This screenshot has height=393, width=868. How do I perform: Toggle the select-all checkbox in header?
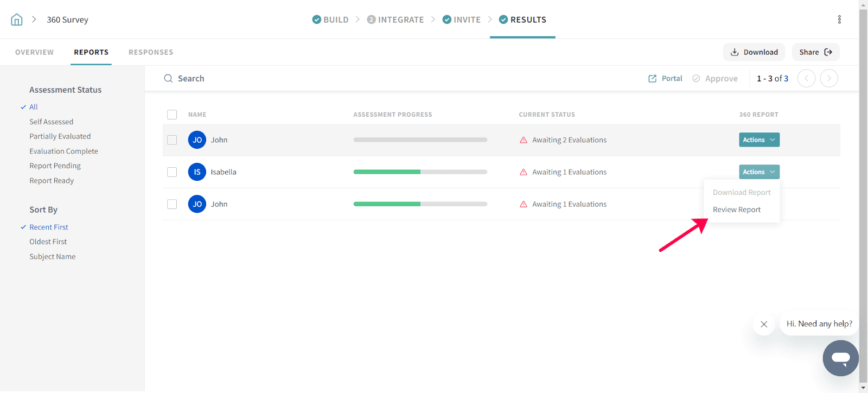point(172,115)
